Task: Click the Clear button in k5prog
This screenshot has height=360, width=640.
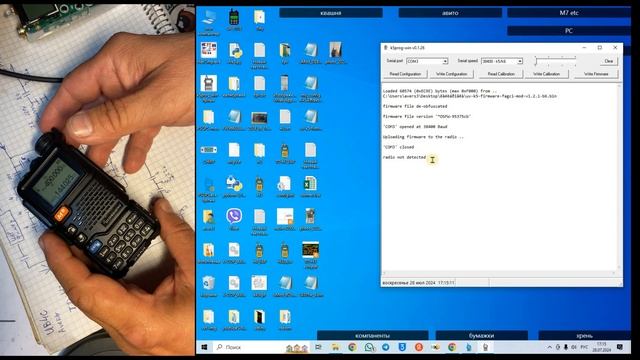Action: coord(609,61)
